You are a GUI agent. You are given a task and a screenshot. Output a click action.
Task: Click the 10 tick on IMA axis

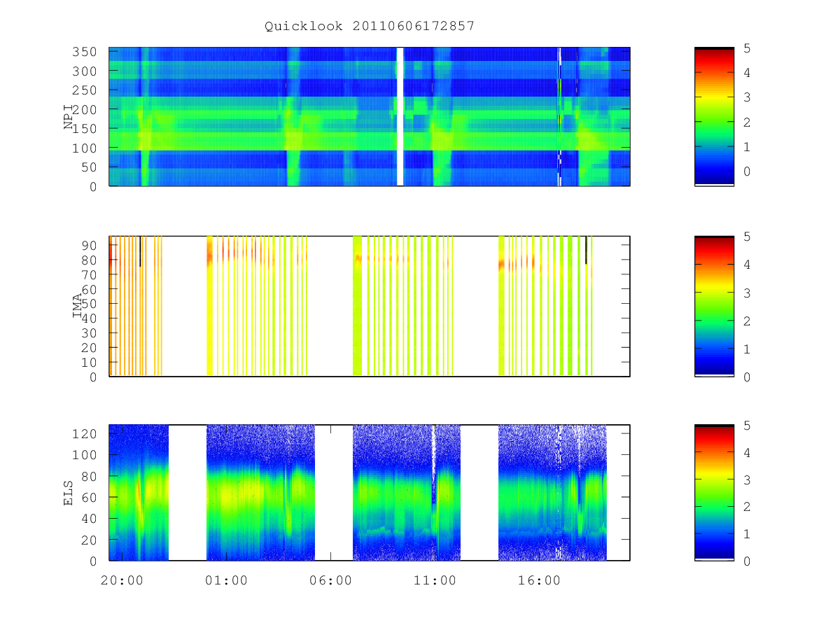pos(89,362)
